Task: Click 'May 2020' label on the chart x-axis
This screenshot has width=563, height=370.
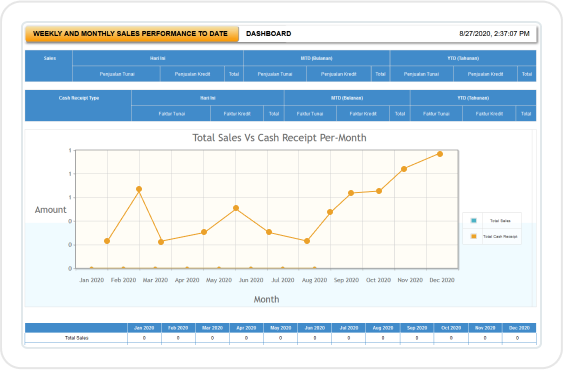Action: coord(219,280)
